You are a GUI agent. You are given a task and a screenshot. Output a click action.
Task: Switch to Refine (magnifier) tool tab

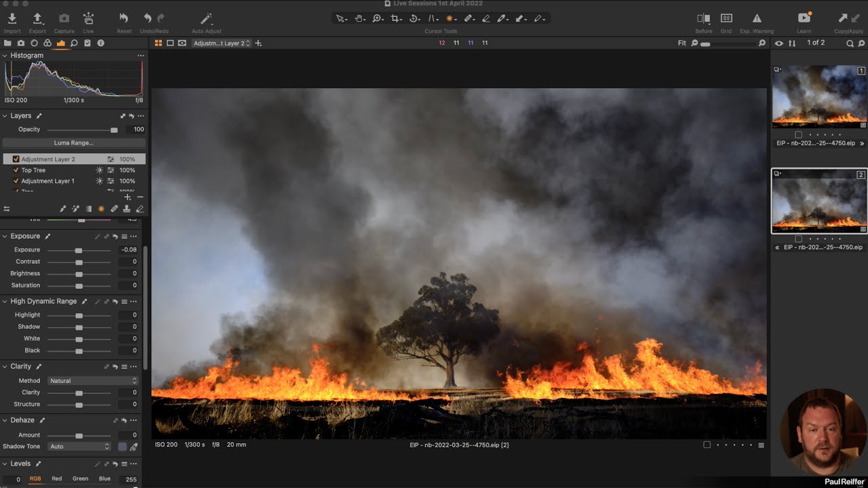(x=74, y=43)
